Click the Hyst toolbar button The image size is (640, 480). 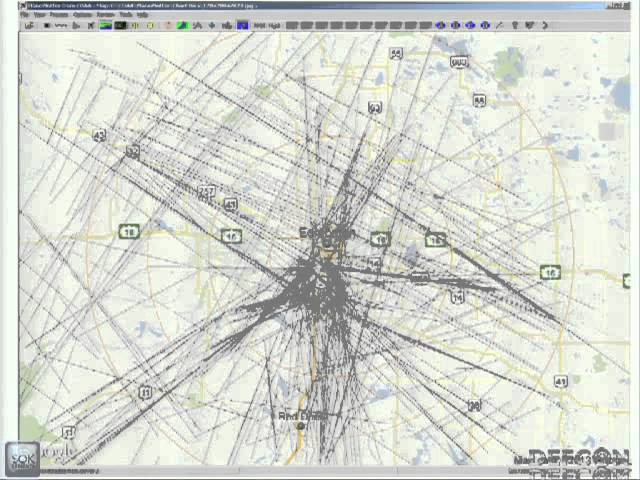point(274,26)
